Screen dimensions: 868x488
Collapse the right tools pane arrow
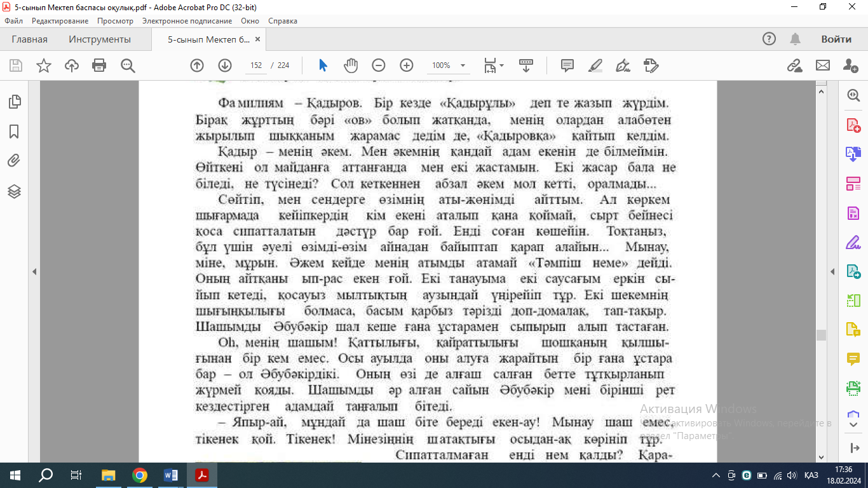(833, 272)
